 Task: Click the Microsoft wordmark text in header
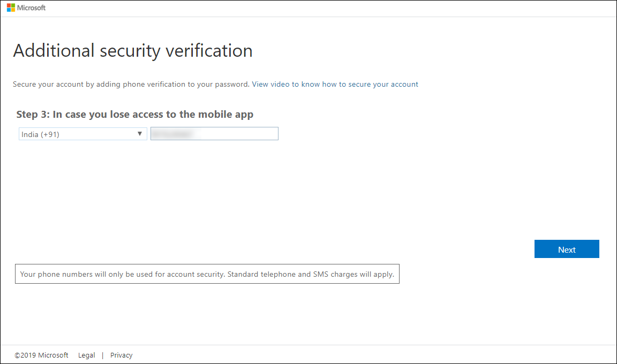[x=32, y=8]
